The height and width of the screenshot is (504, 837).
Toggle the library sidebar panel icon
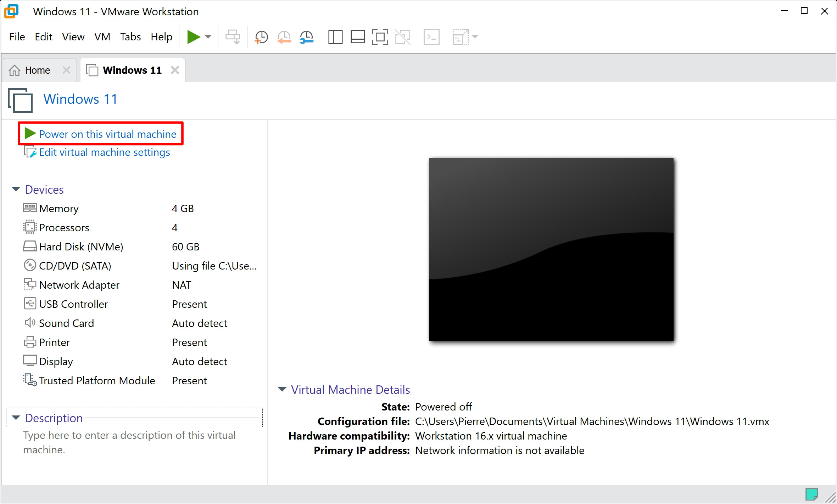point(335,37)
